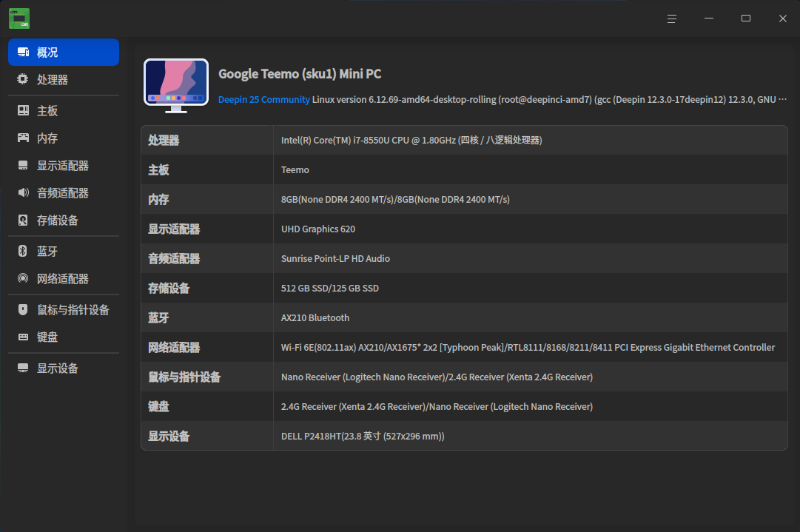This screenshot has width=800, height=532.
Task: Click the storage device disk icon
Action: (23, 220)
